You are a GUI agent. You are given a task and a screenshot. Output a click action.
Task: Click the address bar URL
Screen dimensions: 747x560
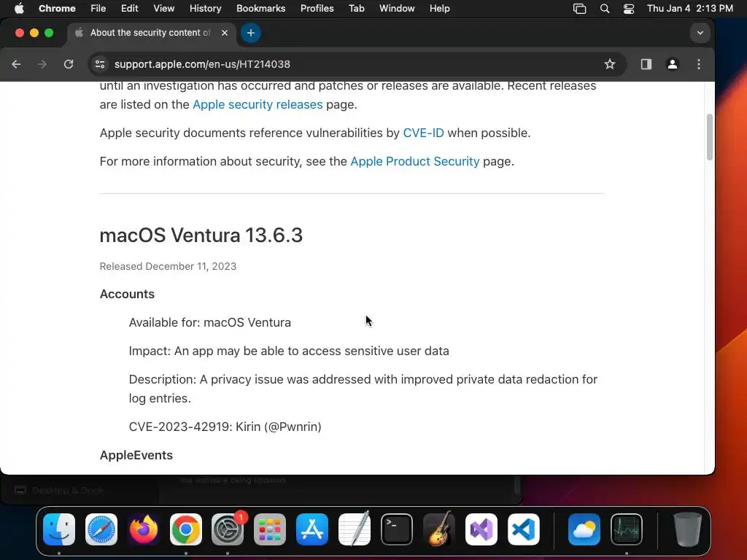(x=202, y=64)
